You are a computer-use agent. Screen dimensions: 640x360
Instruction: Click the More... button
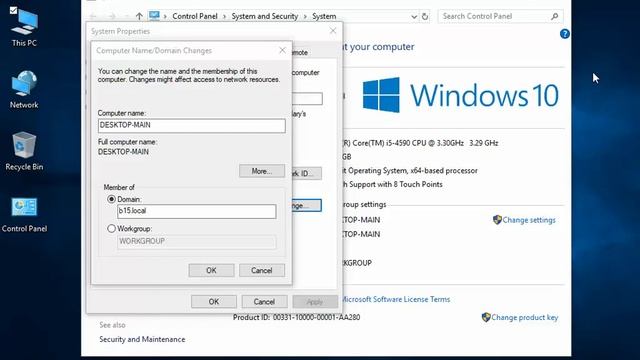point(262,171)
